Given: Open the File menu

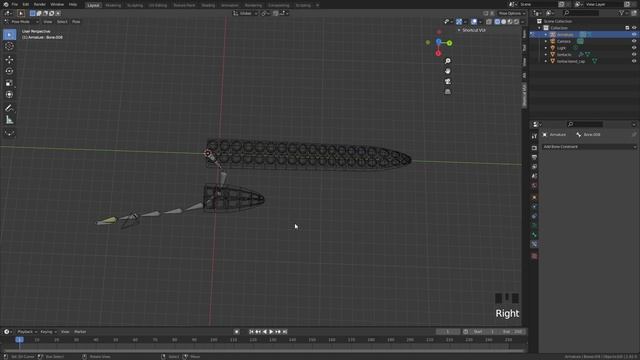Looking at the screenshot, I should click(x=15, y=4).
